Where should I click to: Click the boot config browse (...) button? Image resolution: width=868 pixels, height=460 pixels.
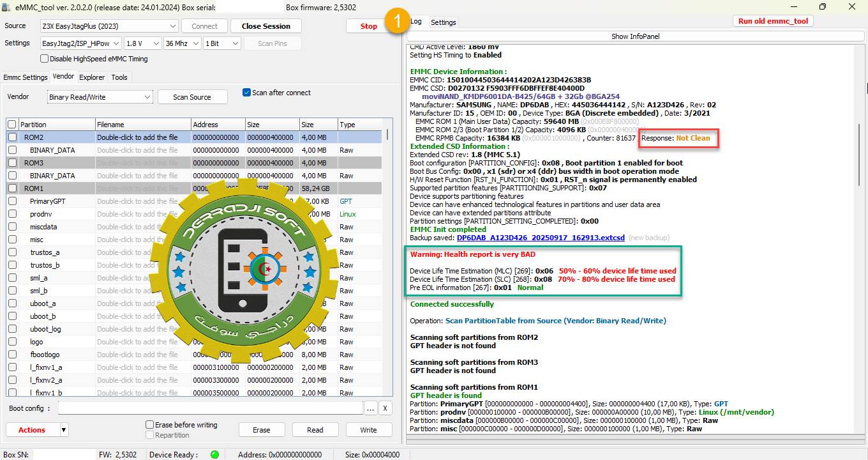tap(371, 408)
